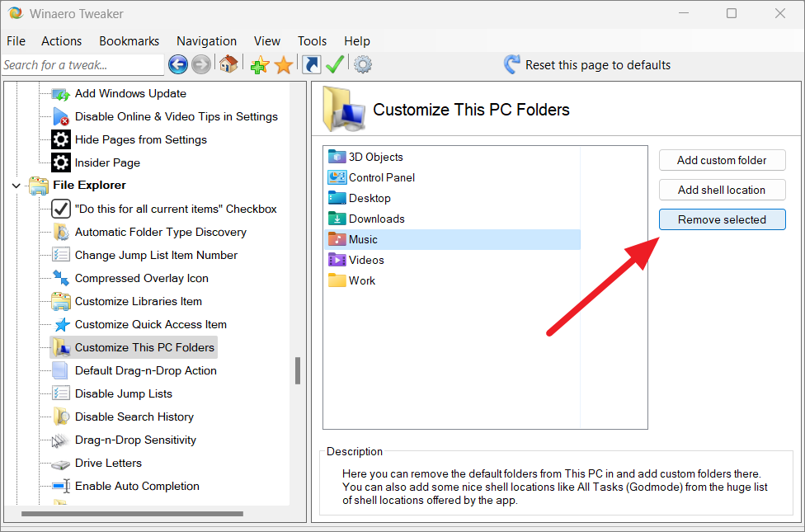Select Customize This PC Folders tree item
Image resolution: width=805 pixels, height=532 pixels.
coord(145,347)
